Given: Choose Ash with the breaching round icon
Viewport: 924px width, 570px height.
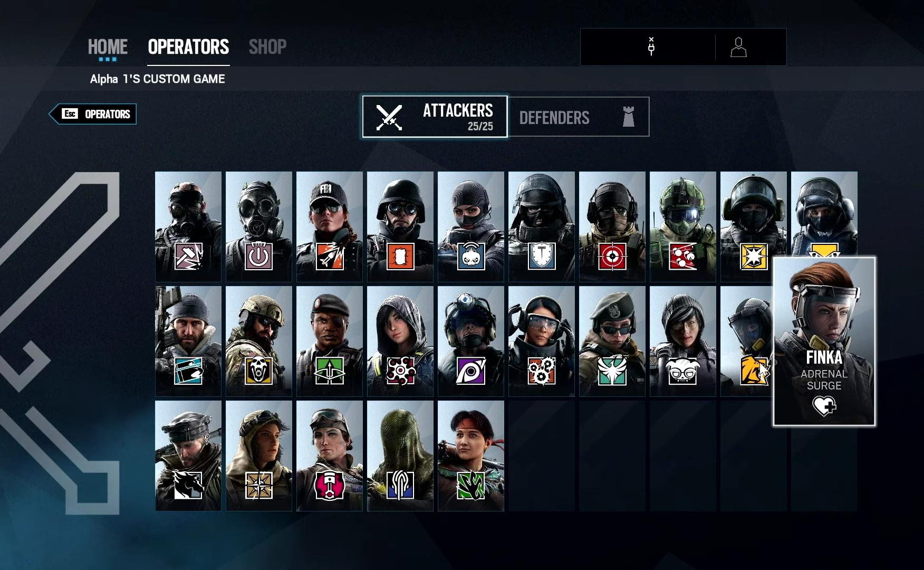Looking at the screenshot, I should click(330, 226).
